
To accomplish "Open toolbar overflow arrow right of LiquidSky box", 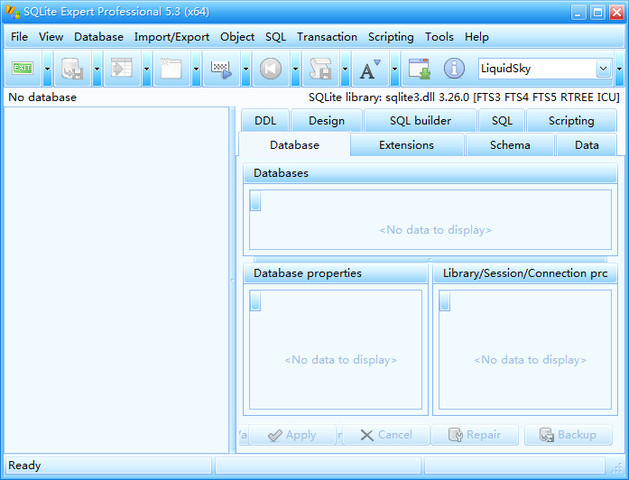I will click(x=620, y=69).
